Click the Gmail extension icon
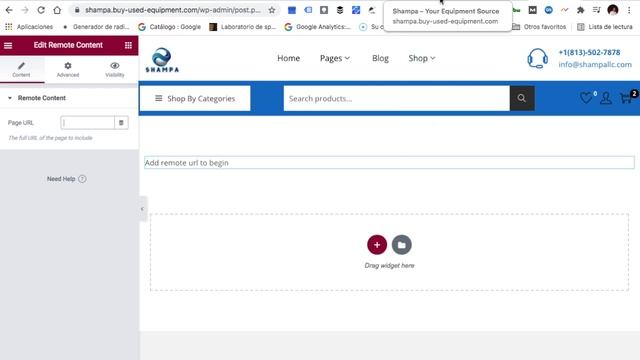The image size is (640, 360). point(532,10)
